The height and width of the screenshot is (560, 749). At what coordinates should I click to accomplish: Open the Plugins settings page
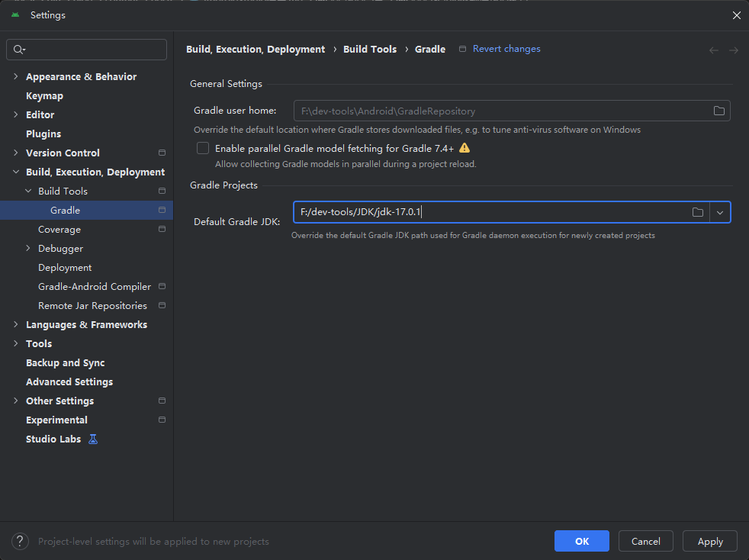[x=43, y=134]
